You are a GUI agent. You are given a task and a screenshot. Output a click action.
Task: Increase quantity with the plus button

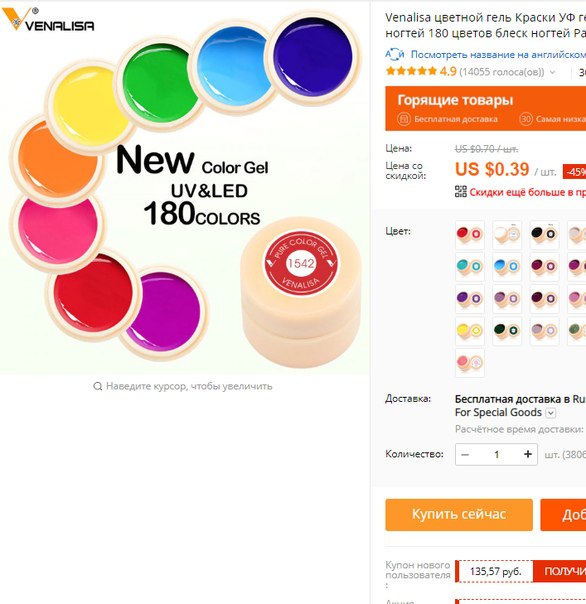tap(528, 454)
